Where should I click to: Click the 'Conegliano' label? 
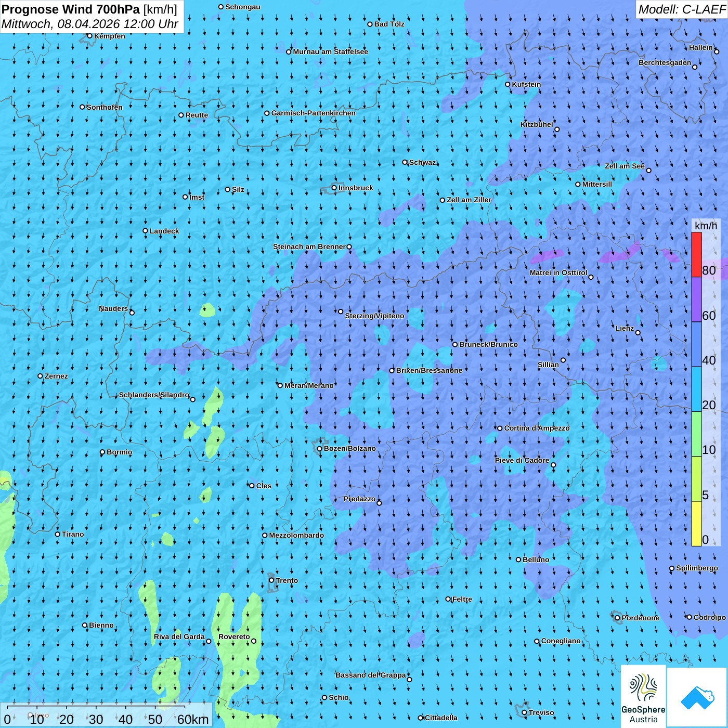pyautogui.click(x=561, y=641)
